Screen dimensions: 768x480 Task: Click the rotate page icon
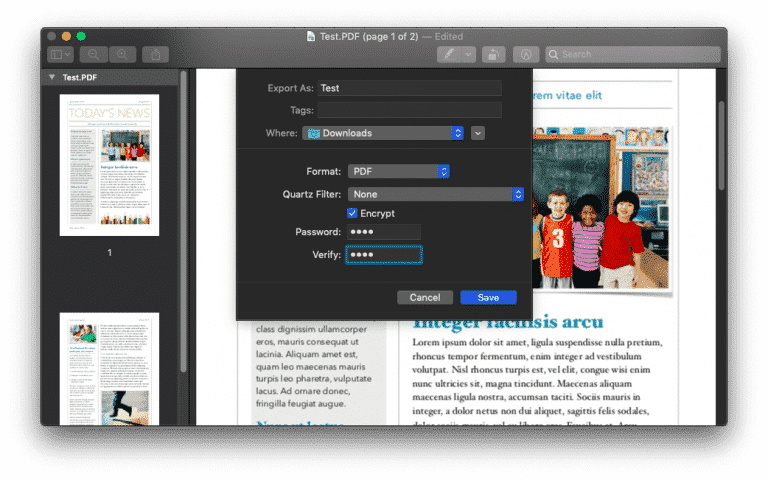pyautogui.click(x=493, y=54)
